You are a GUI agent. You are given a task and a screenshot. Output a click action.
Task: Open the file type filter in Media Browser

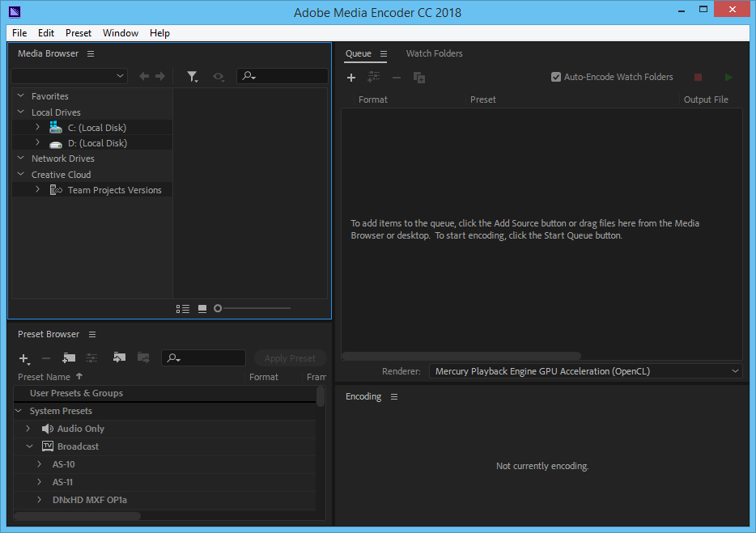pyautogui.click(x=193, y=77)
